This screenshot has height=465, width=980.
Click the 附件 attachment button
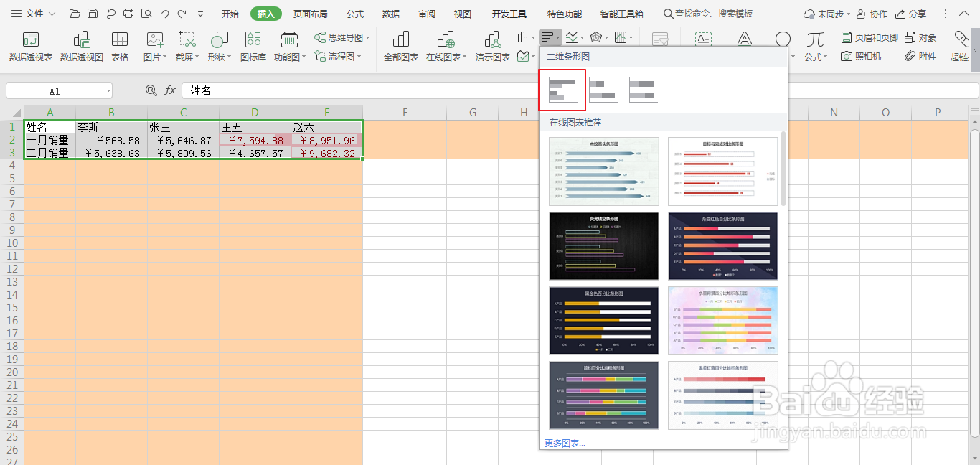tap(920, 56)
